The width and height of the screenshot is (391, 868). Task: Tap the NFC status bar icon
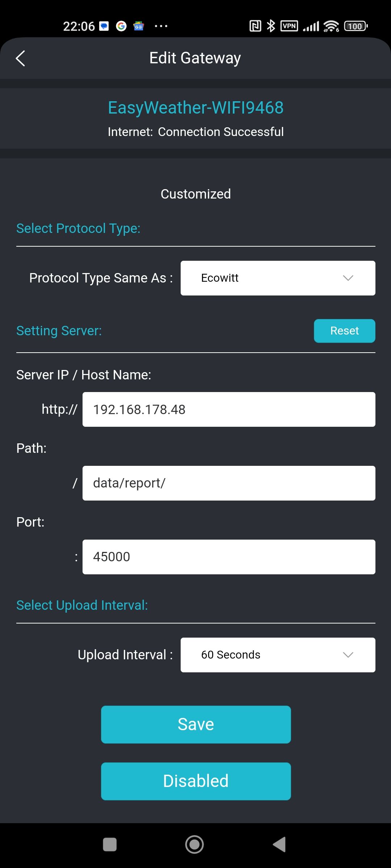[255, 26]
